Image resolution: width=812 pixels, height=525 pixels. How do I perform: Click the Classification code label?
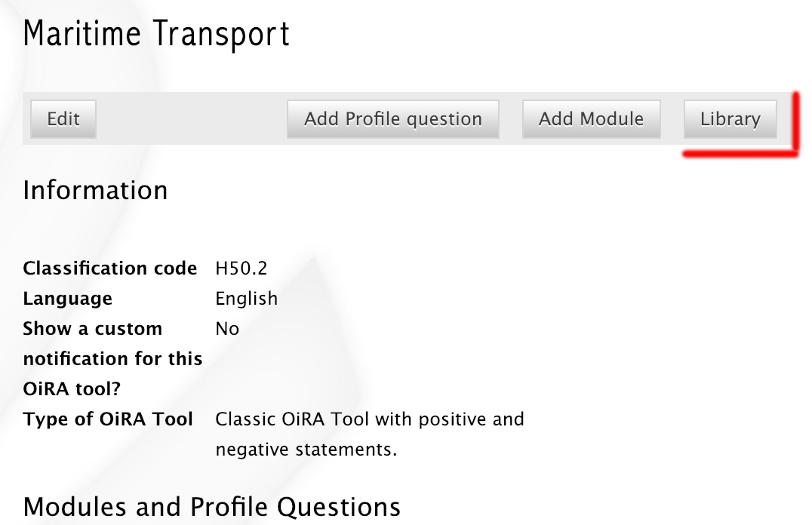(x=109, y=269)
